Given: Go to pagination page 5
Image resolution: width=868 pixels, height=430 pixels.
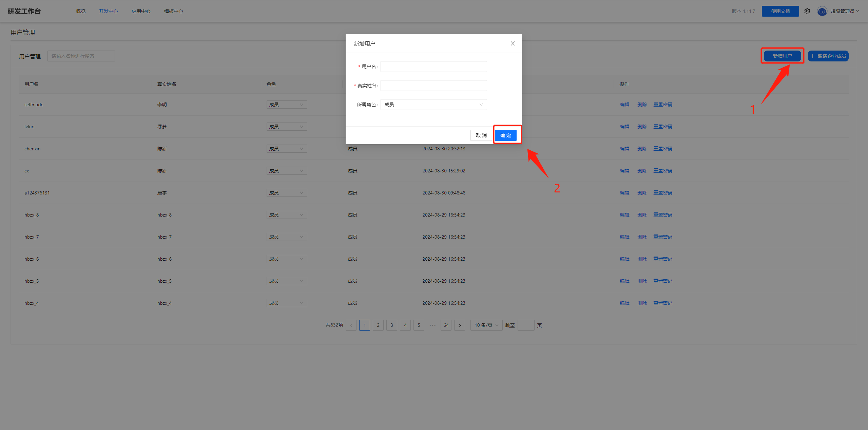Looking at the screenshot, I should (x=419, y=325).
